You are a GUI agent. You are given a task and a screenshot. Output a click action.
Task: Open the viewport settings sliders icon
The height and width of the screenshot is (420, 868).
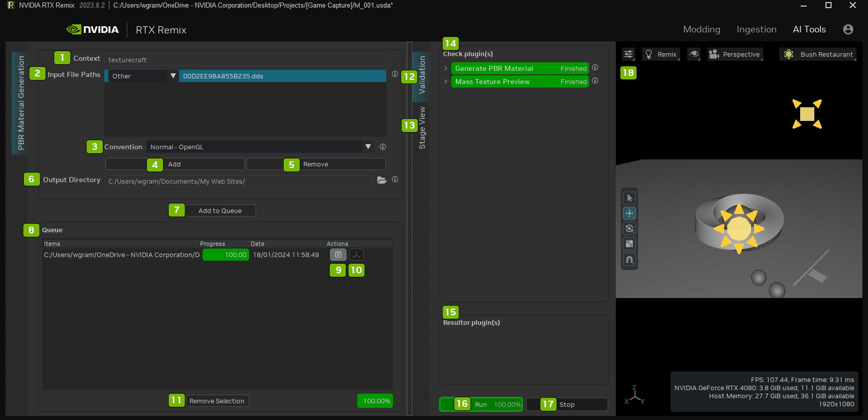coord(628,54)
